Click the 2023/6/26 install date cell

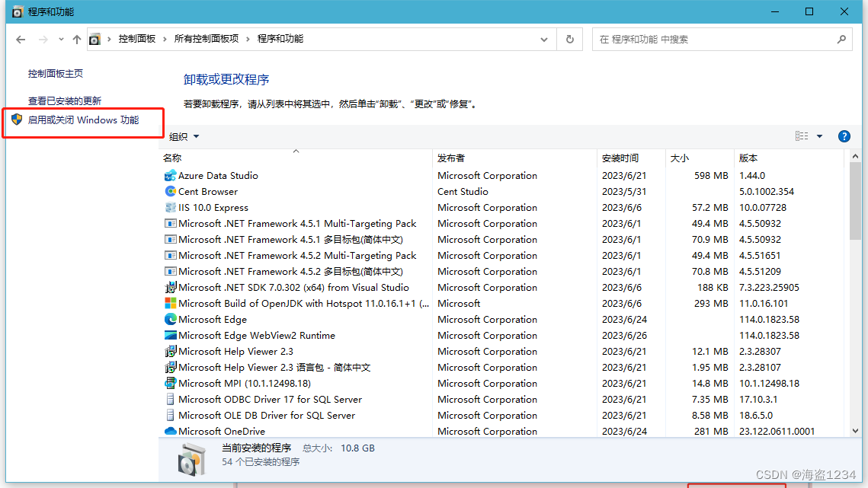(624, 335)
